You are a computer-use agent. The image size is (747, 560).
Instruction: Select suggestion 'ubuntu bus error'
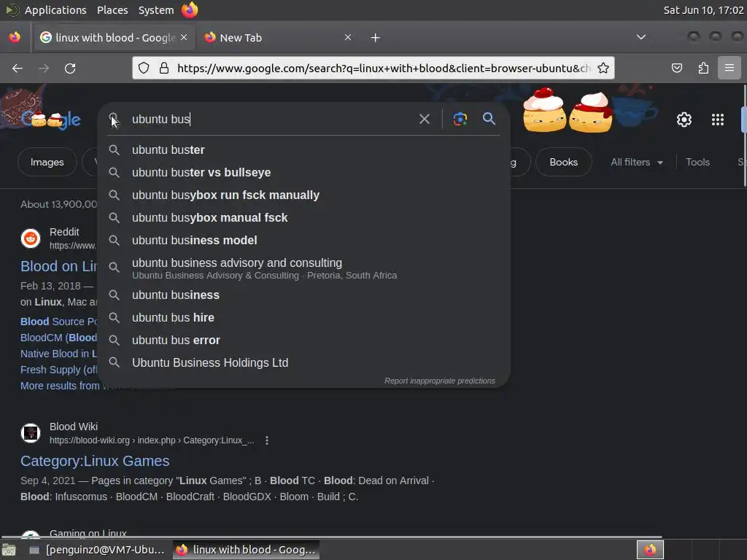(x=304, y=341)
